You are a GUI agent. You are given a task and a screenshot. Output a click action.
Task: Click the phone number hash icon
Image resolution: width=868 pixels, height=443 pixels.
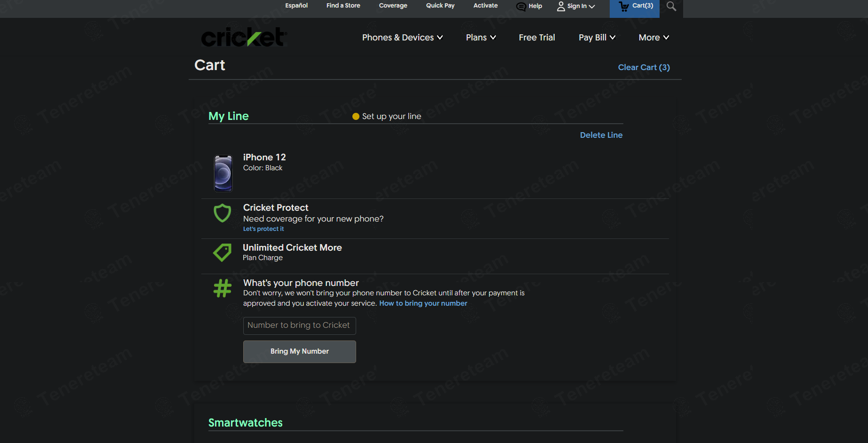223,288
